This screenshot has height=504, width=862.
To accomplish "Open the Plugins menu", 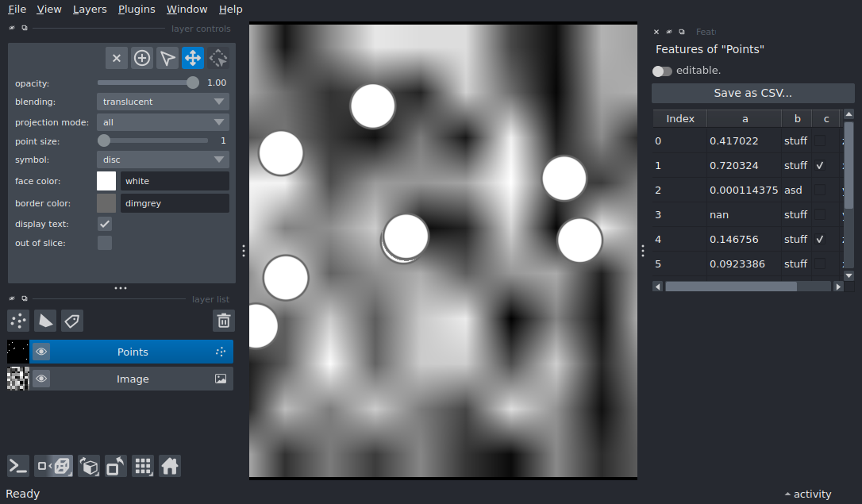I will [137, 10].
